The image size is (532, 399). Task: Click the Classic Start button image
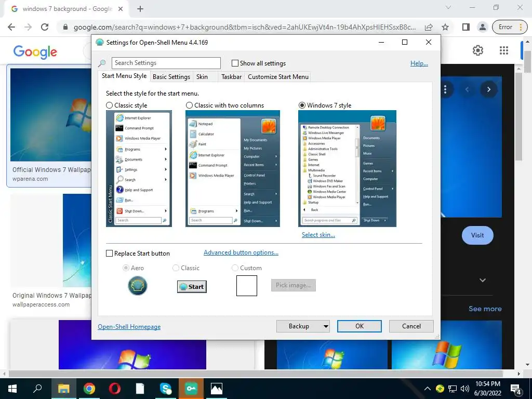192,287
